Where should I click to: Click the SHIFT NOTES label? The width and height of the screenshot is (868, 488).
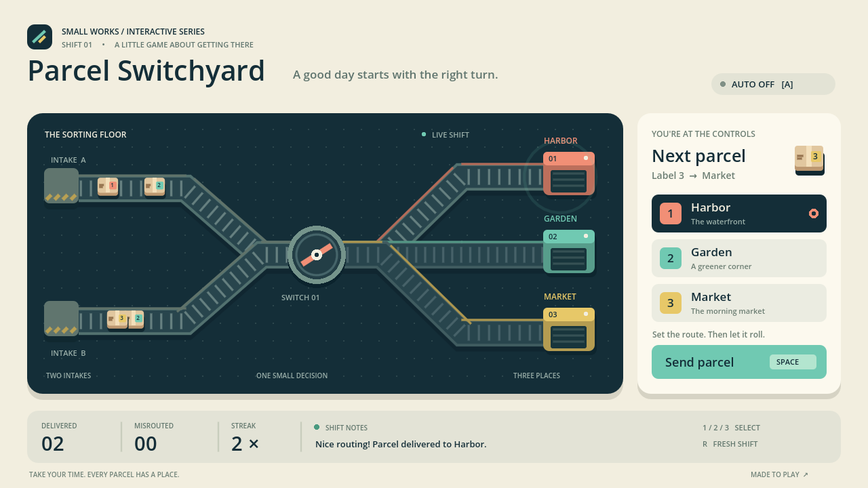coord(347,428)
